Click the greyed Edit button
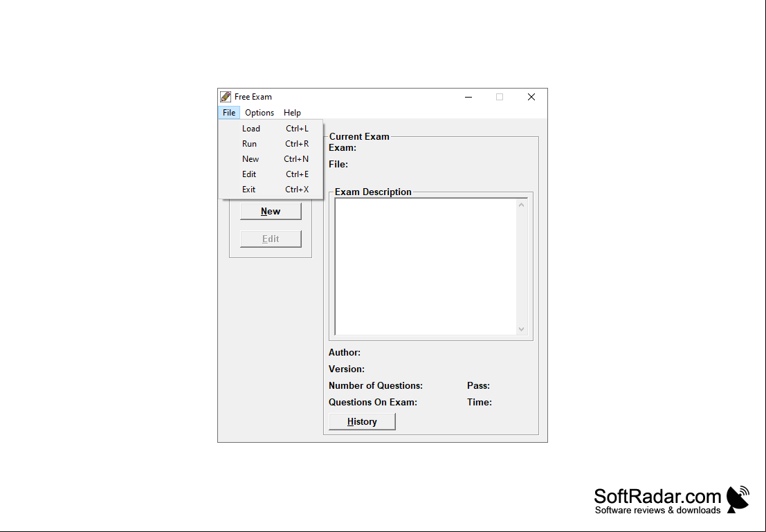Screen dimensions: 766x532 pos(271,239)
